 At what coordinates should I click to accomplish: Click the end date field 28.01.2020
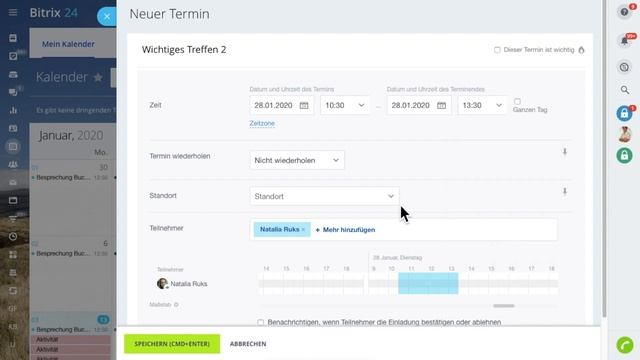(x=419, y=105)
